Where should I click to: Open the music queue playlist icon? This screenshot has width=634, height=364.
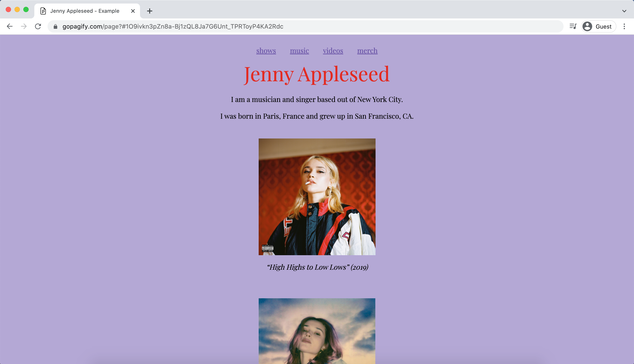click(573, 26)
